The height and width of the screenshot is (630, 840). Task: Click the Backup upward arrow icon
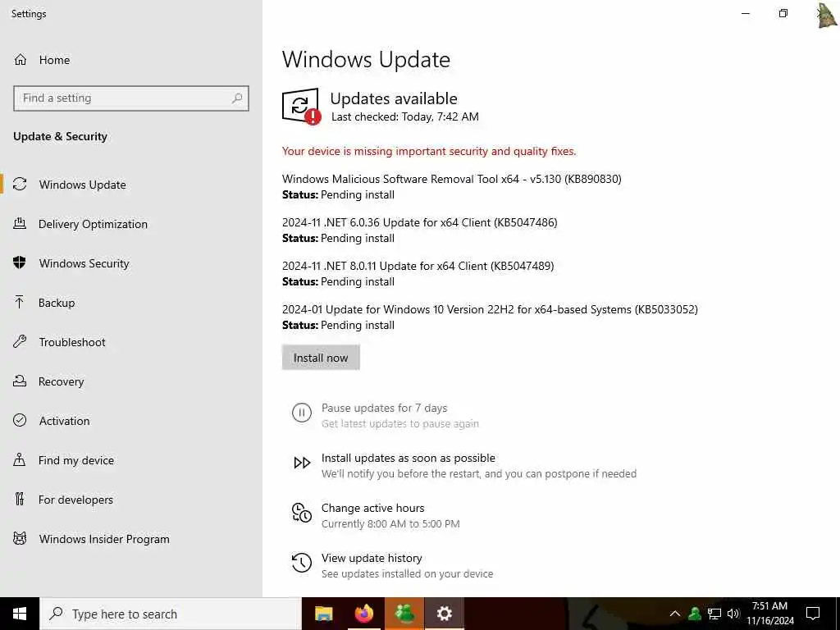pyautogui.click(x=20, y=302)
